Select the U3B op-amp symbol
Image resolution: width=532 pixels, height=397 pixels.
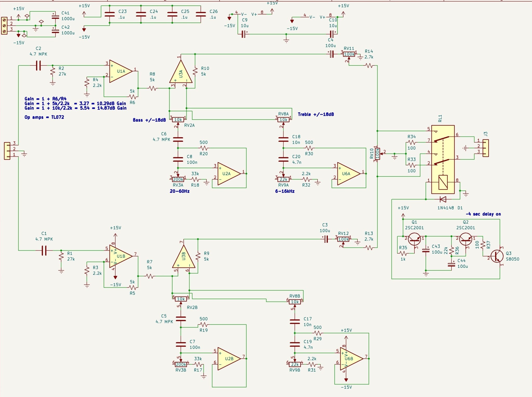(184, 256)
